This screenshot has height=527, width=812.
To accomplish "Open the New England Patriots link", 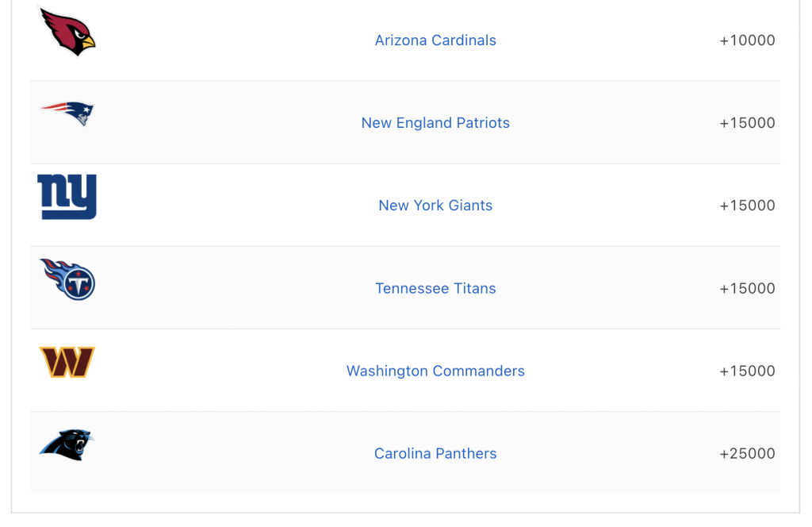I will pos(435,123).
